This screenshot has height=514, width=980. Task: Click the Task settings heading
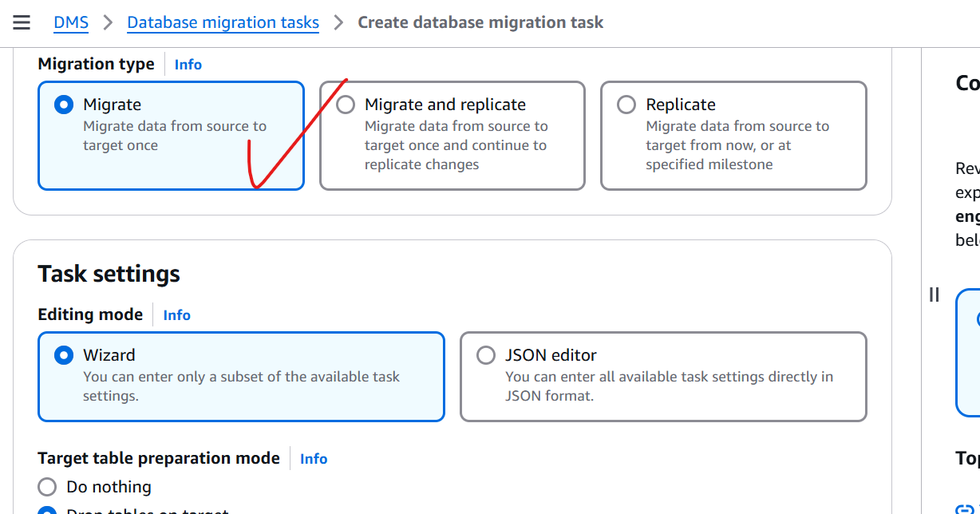109,274
